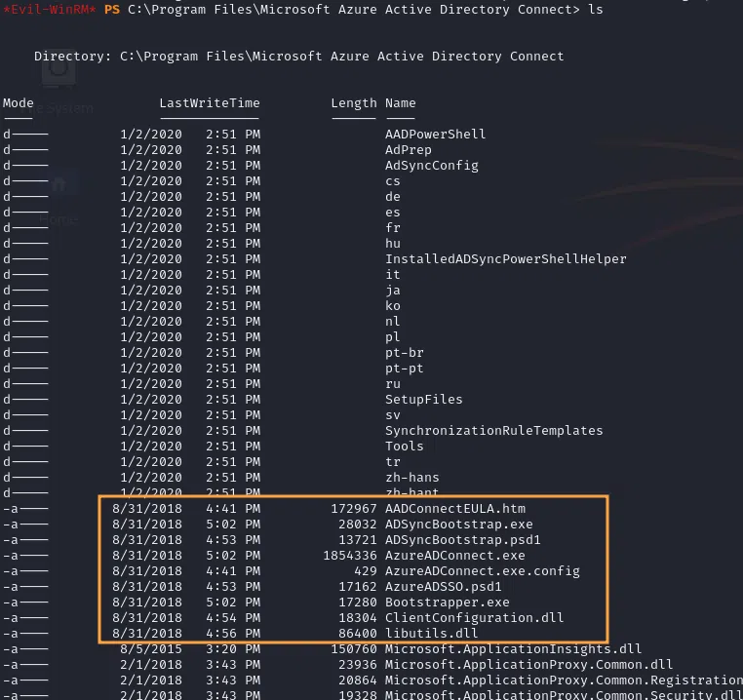Click the SetupFiles directory name

pos(424,399)
